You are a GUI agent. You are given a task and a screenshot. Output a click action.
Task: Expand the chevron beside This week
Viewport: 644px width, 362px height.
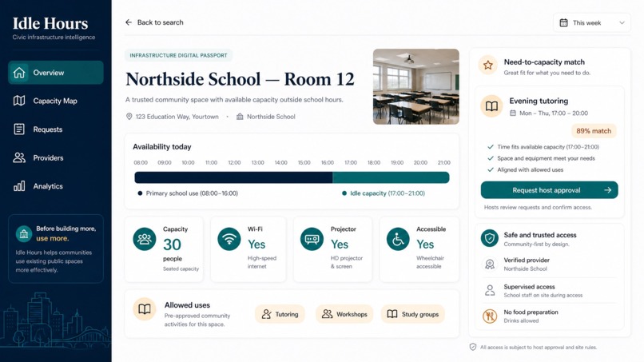tap(622, 23)
